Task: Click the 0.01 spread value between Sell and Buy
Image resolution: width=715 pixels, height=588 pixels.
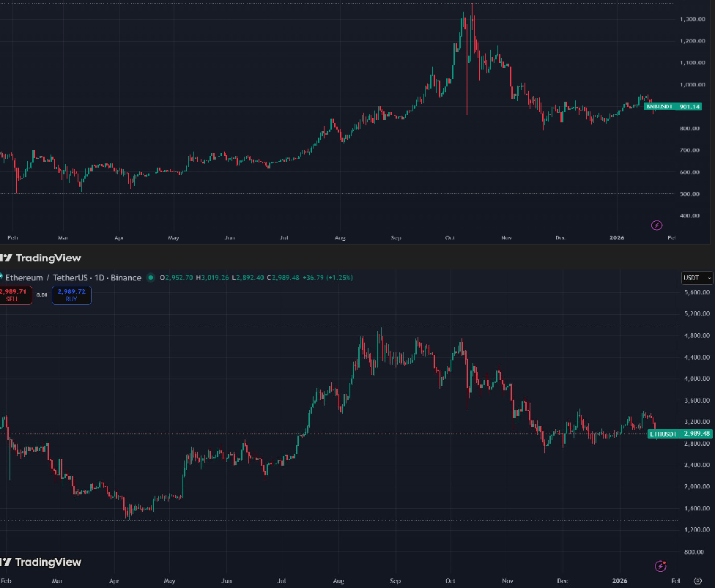Action: tap(42, 294)
